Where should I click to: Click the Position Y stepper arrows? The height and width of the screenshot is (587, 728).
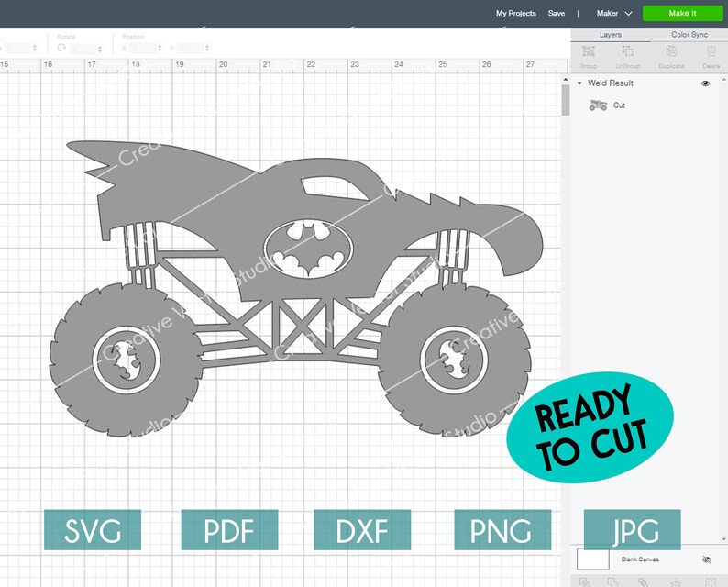(207, 48)
